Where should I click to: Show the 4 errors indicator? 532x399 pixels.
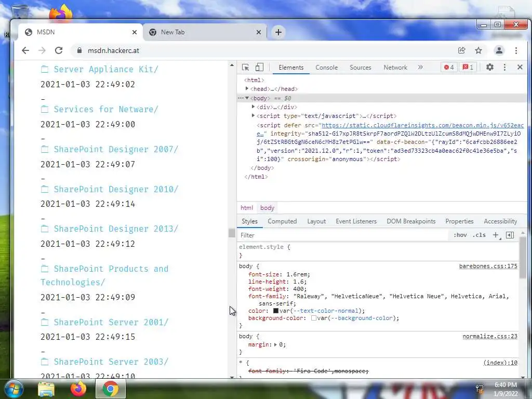click(x=449, y=67)
